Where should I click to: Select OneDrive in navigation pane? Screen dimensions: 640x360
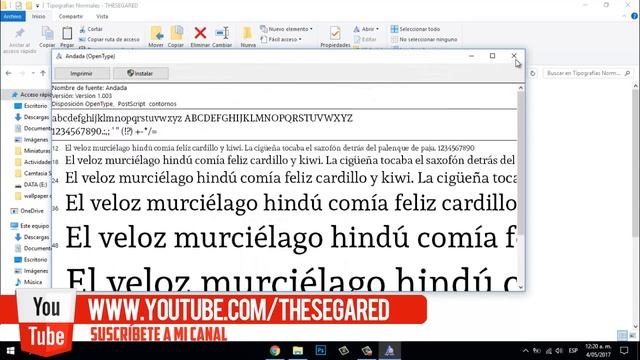pyautogui.click(x=27, y=211)
